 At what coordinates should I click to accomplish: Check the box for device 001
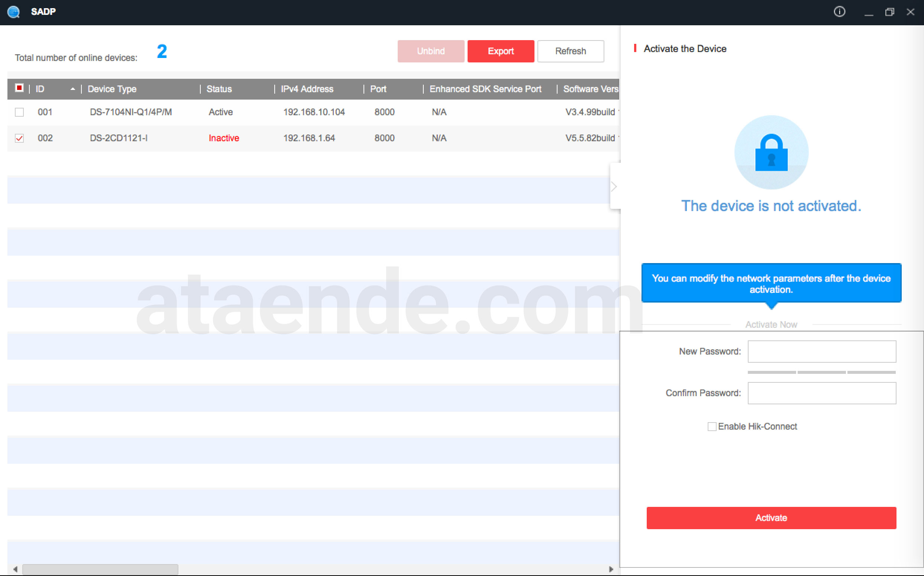pos(19,112)
